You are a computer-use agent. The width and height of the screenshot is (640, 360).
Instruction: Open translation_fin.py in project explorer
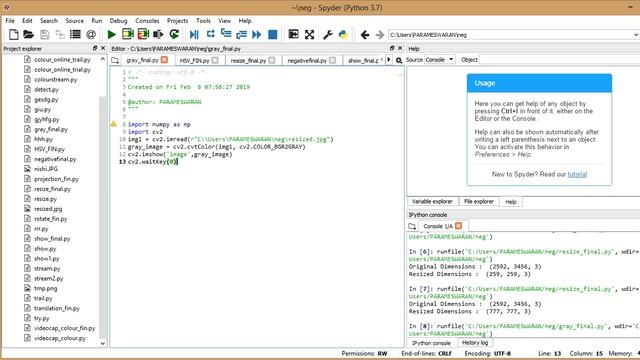point(57,308)
